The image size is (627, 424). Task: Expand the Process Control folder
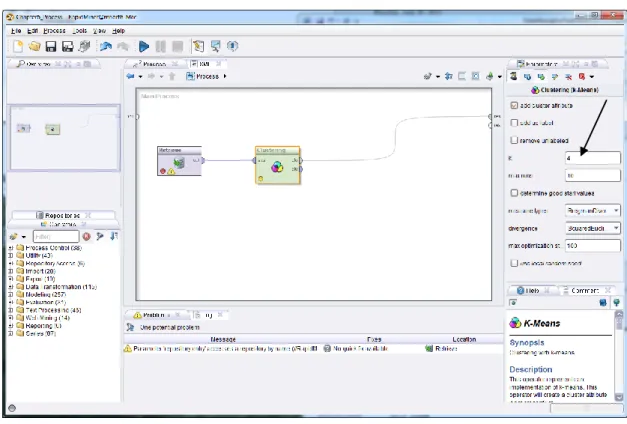11,248
